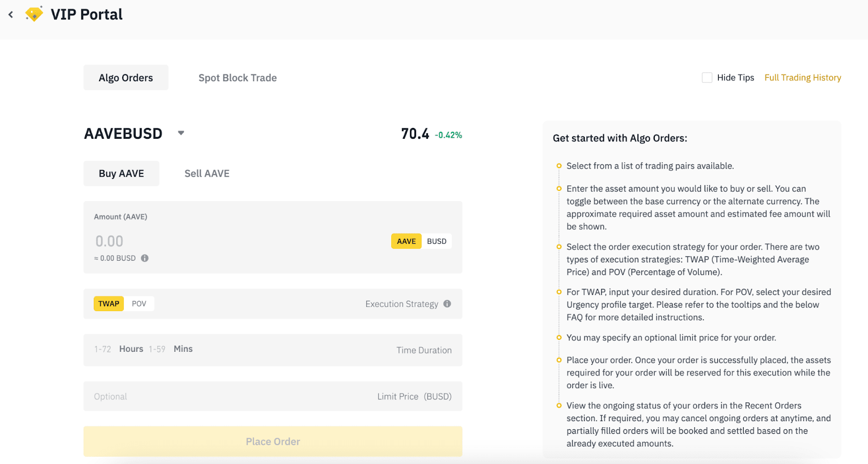868x464 pixels.
Task: Click the Mins duration input field
Action: pyautogui.click(x=157, y=349)
